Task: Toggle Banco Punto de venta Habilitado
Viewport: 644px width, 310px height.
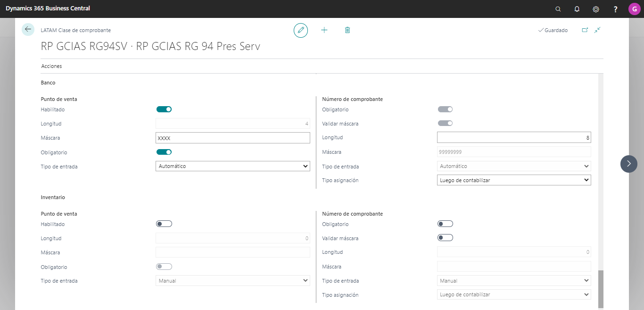Action: tap(164, 109)
